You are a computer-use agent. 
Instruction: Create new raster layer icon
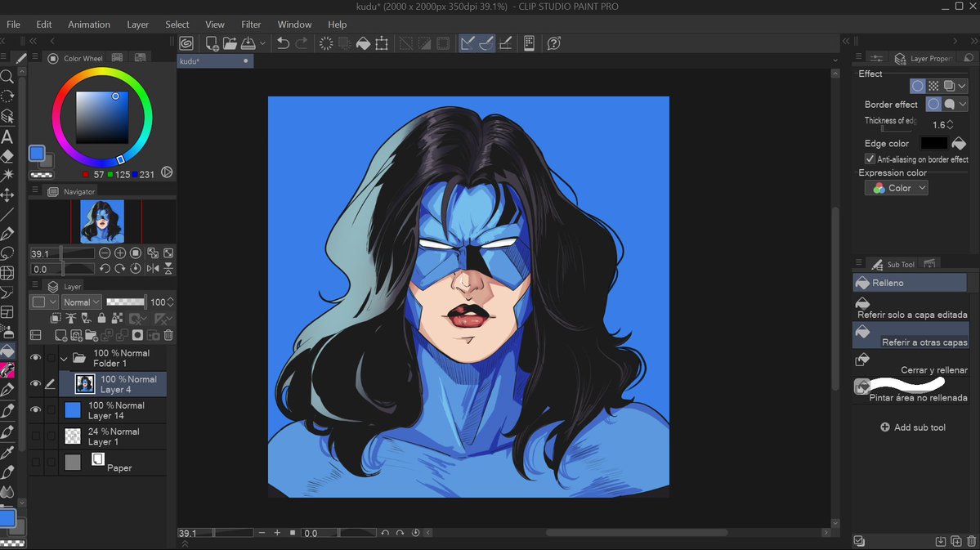60,336
